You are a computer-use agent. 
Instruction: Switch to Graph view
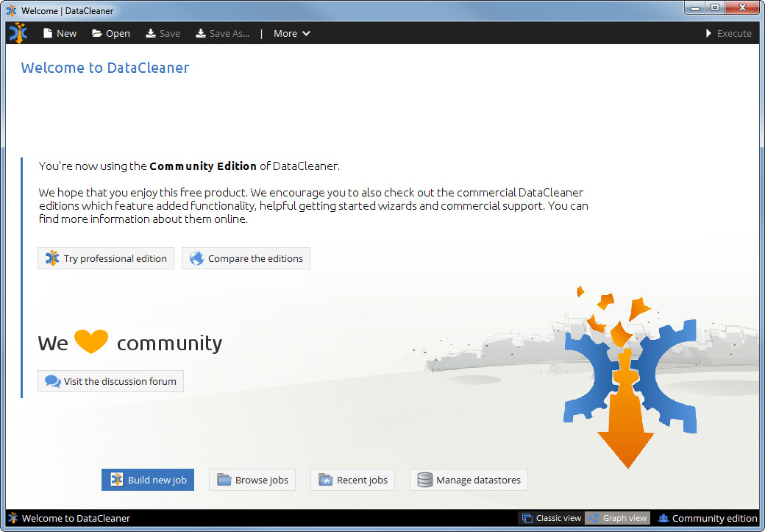coord(617,517)
